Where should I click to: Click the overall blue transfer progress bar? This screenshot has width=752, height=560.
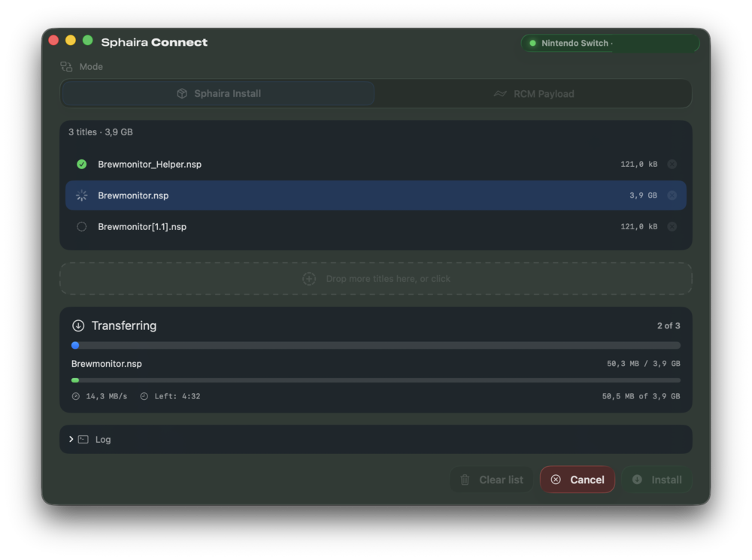[375, 345]
